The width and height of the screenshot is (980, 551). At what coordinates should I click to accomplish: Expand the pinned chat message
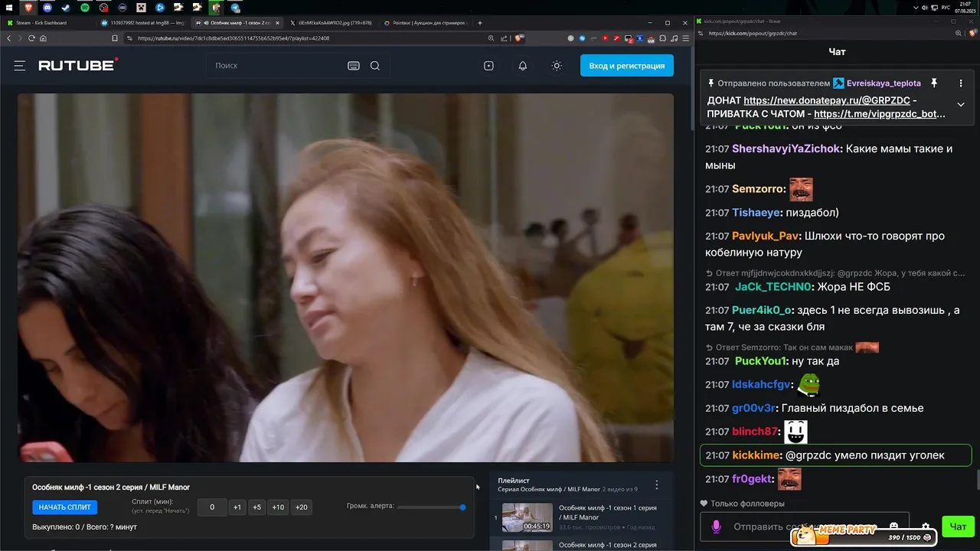point(961,104)
